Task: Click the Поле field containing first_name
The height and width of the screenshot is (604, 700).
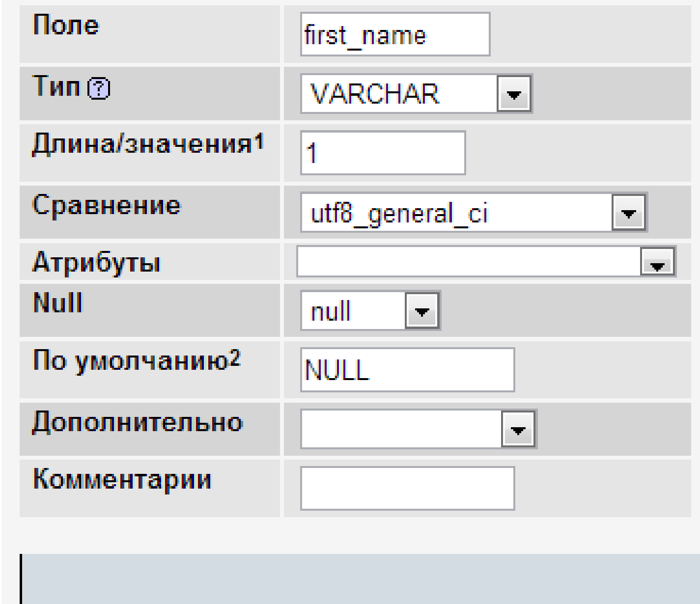Action: tap(394, 35)
